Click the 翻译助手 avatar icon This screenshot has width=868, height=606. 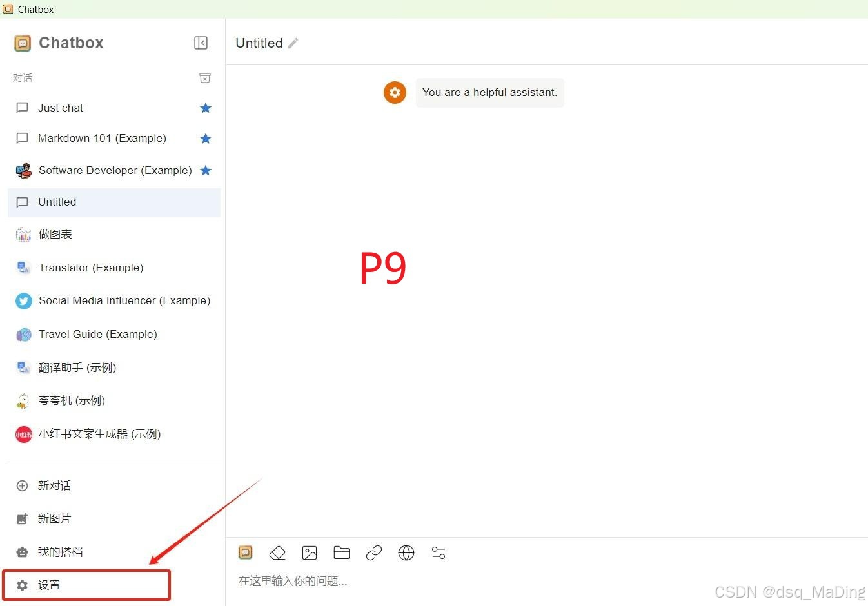(23, 367)
